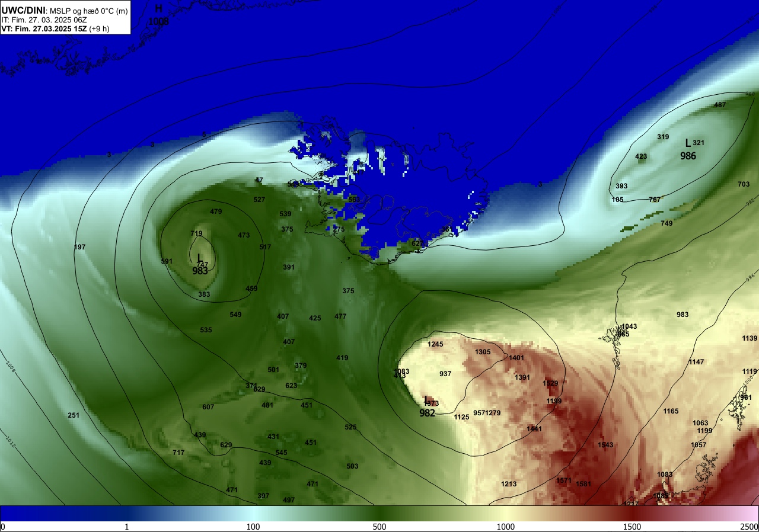759x532 pixels.
Task: Click the 749 height value
Action: coord(666,223)
